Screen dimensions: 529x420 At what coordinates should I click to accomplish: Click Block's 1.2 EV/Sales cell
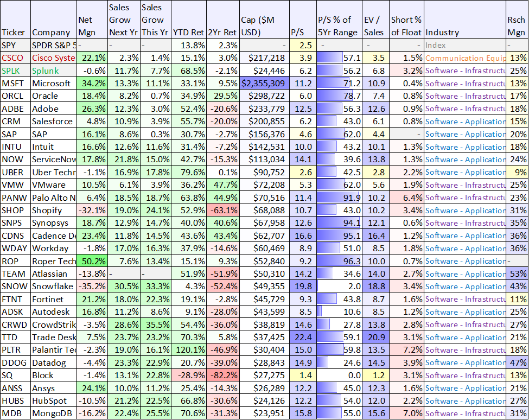coord(375,375)
